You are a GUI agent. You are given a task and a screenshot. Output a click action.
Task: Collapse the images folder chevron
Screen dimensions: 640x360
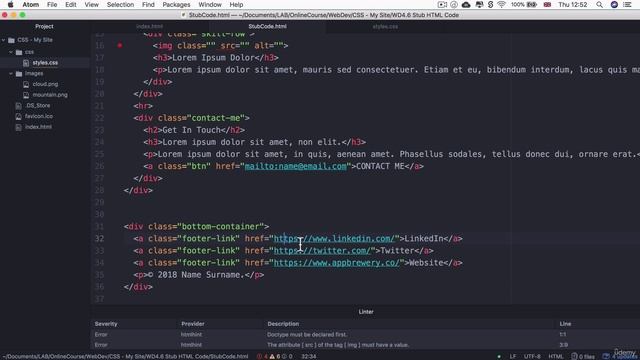click(x=11, y=73)
